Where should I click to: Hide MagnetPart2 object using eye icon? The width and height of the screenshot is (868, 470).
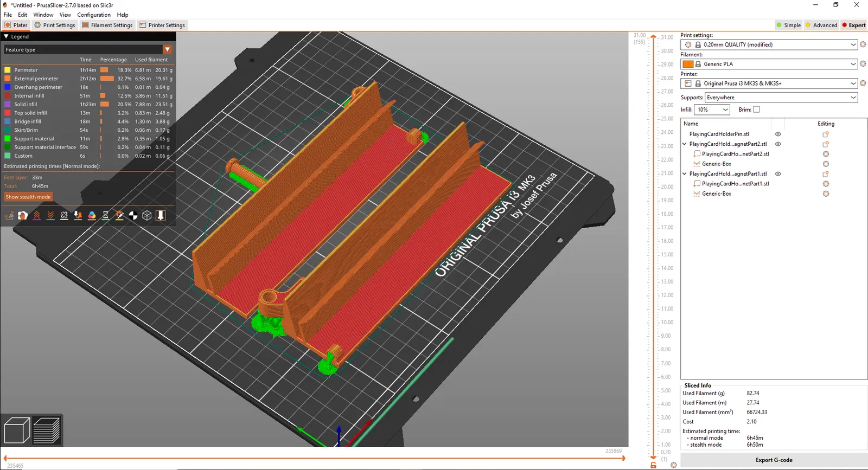coord(778,144)
